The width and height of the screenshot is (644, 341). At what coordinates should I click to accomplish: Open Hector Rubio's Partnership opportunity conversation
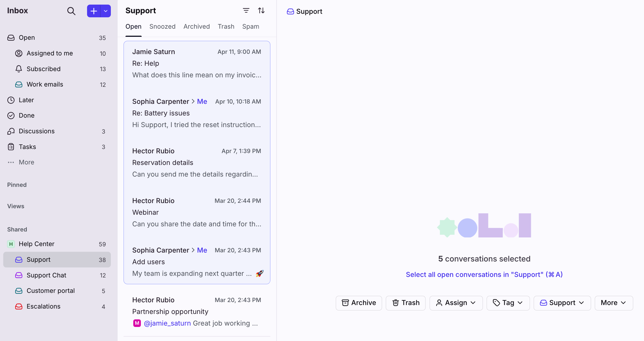pyautogui.click(x=197, y=312)
